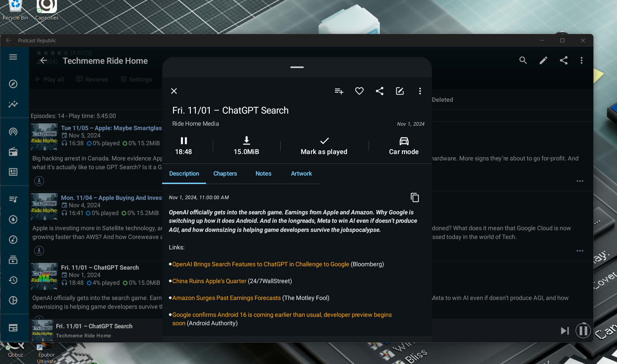Image resolution: width=617 pixels, height=364 pixels.
Task: Click the Tue 11/05 episode artwork thumbnail
Action: 44,137
